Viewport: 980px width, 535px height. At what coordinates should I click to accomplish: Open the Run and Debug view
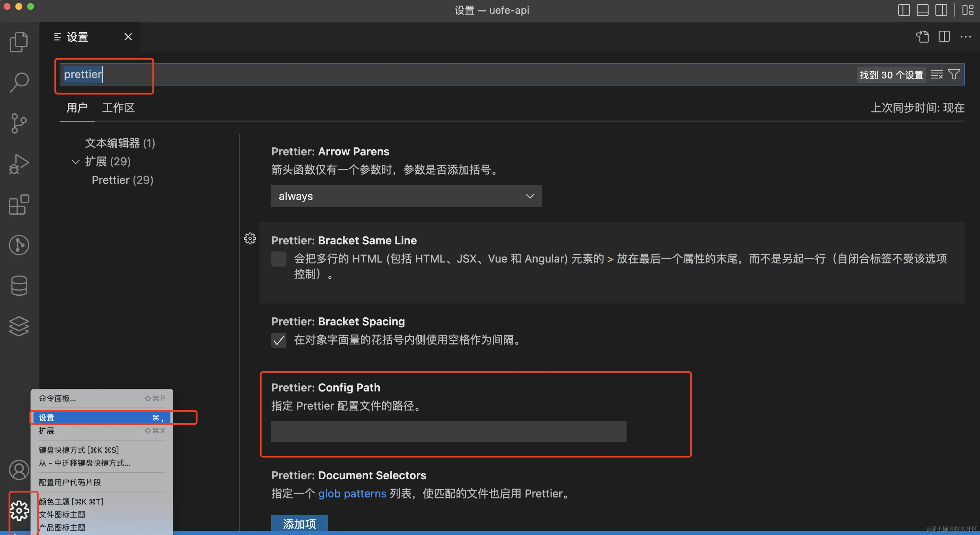click(19, 164)
